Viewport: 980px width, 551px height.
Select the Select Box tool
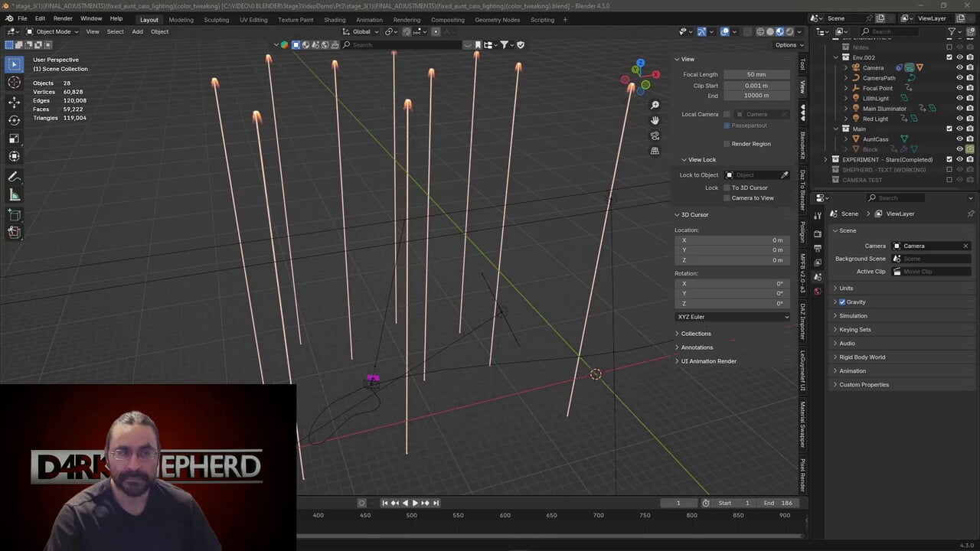point(15,64)
